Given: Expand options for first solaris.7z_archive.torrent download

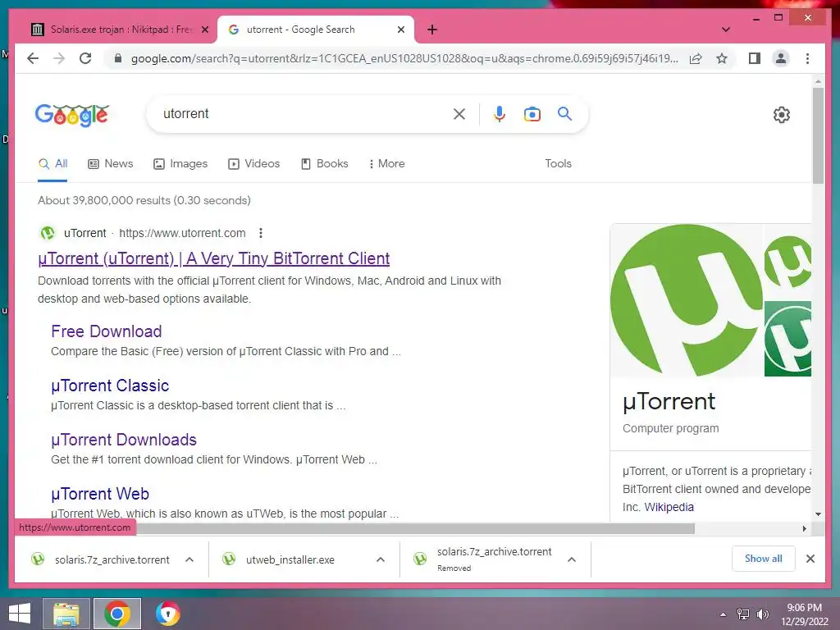Looking at the screenshot, I should pyautogui.click(x=189, y=559).
